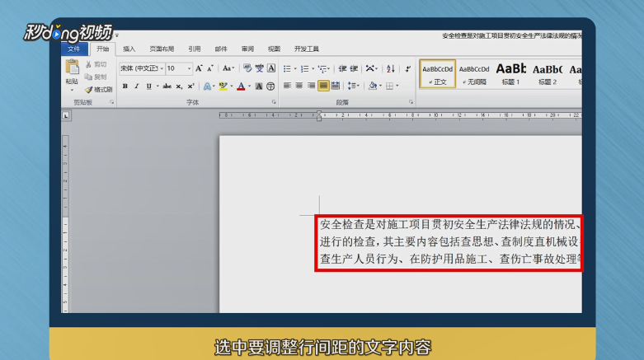Viewport: 644px width, 360px height.
Task: Apply red font color (A)
Action: click(241, 86)
